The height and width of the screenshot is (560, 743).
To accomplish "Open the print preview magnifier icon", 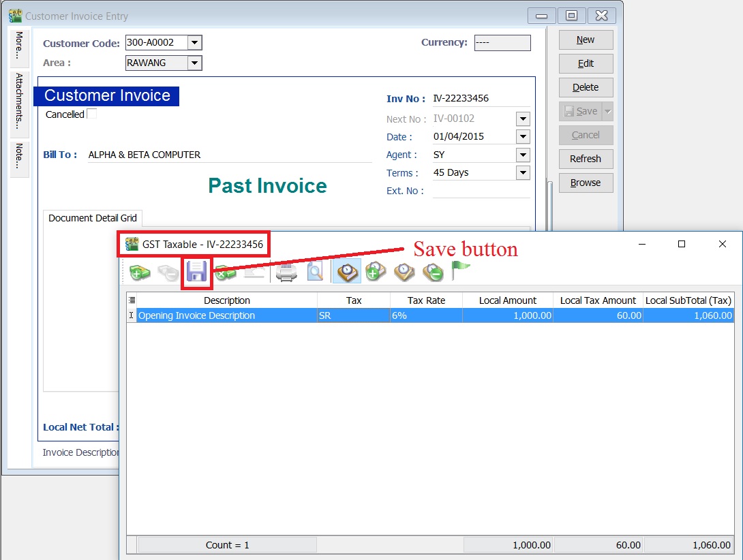I will coord(315,271).
